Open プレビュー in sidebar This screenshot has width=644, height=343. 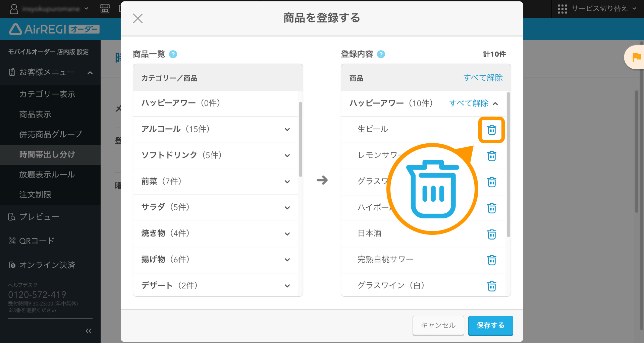(x=34, y=217)
